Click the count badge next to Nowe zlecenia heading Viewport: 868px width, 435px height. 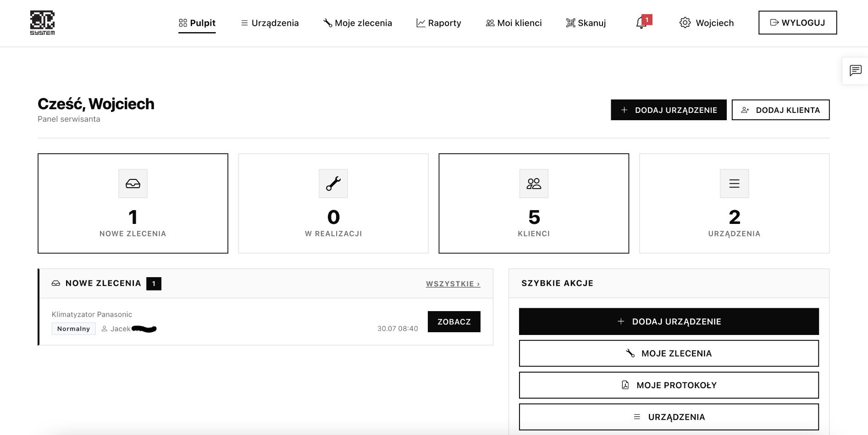coord(154,284)
